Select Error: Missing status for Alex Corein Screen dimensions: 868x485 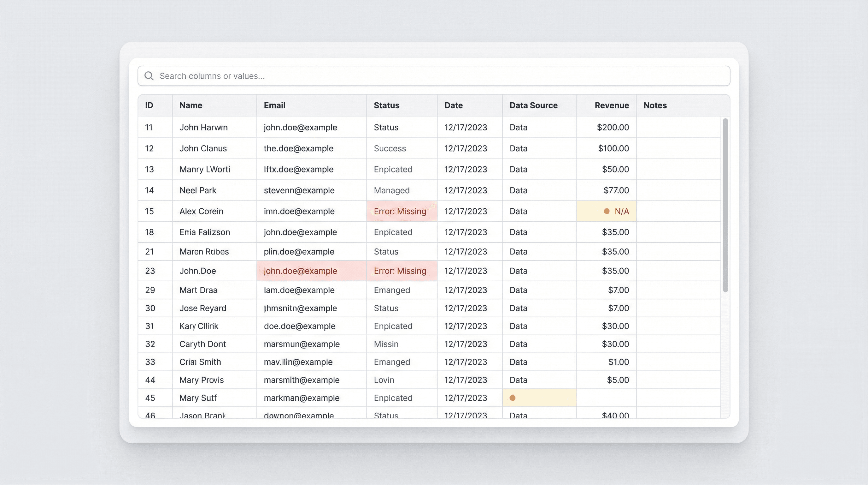tap(400, 211)
